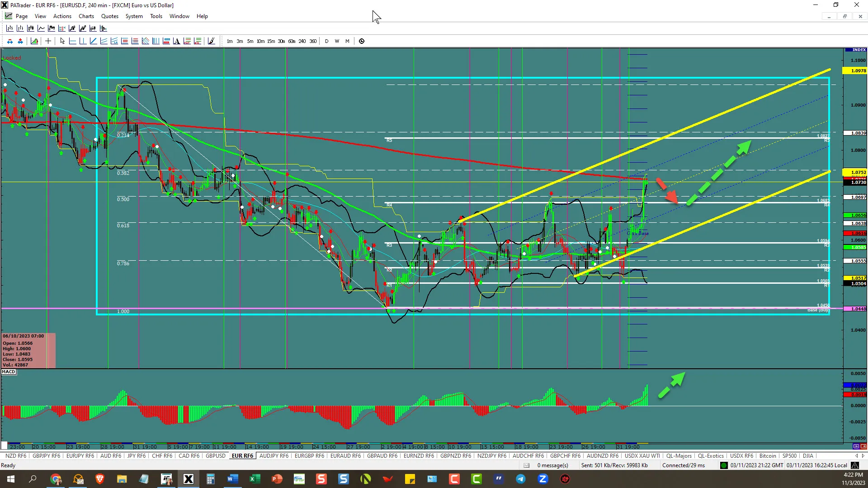The height and width of the screenshot is (488, 868).
Task: Select the Fibonacci retracement tool
Action: coord(124,41)
